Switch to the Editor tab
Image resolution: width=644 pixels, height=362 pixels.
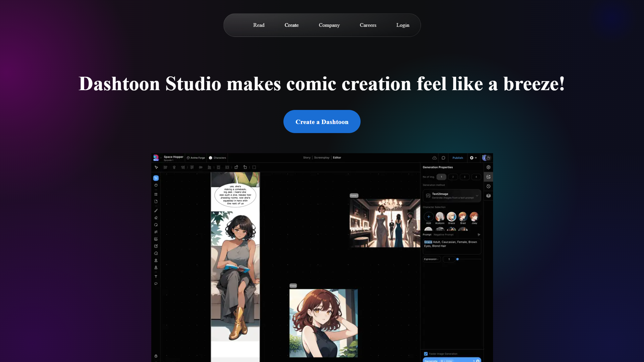pos(337,158)
